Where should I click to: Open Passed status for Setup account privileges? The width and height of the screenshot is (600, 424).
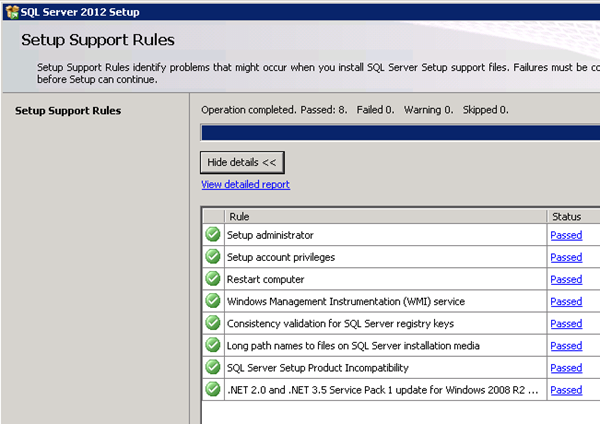[x=566, y=257]
